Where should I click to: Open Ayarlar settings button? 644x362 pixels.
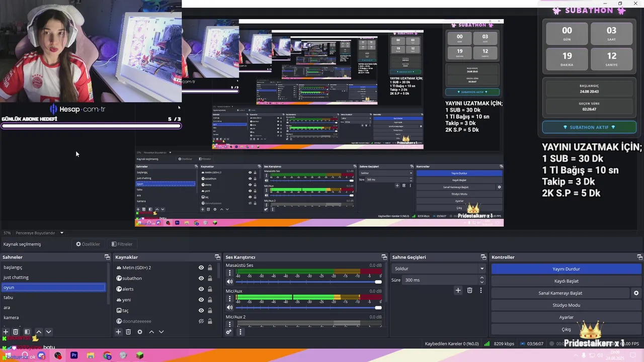coord(566,317)
